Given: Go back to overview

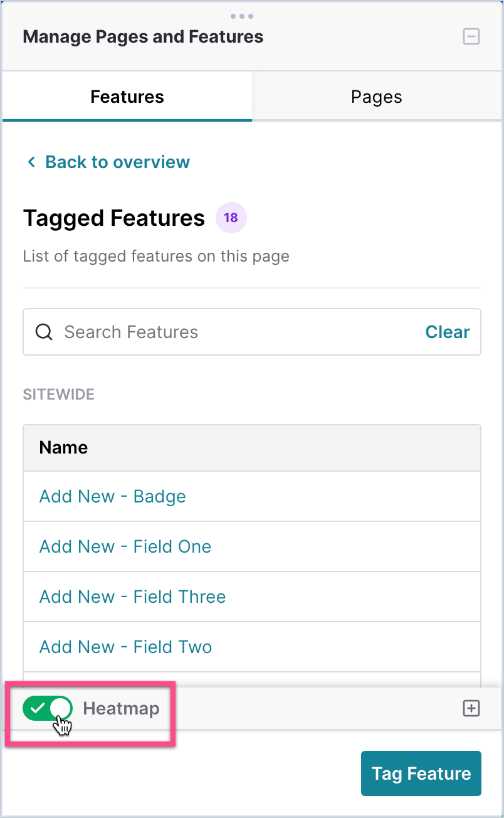Looking at the screenshot, I should pyautogui.click(x=117, y=162).
